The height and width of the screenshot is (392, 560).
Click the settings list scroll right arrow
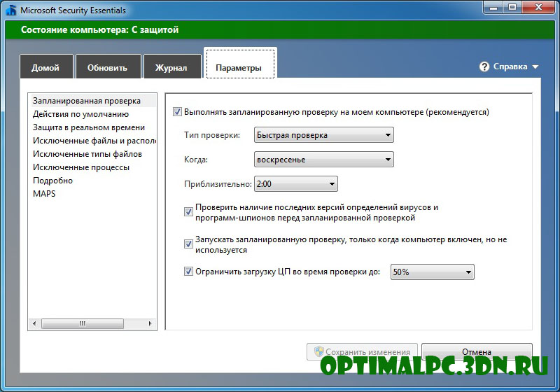tap(150, 323)
